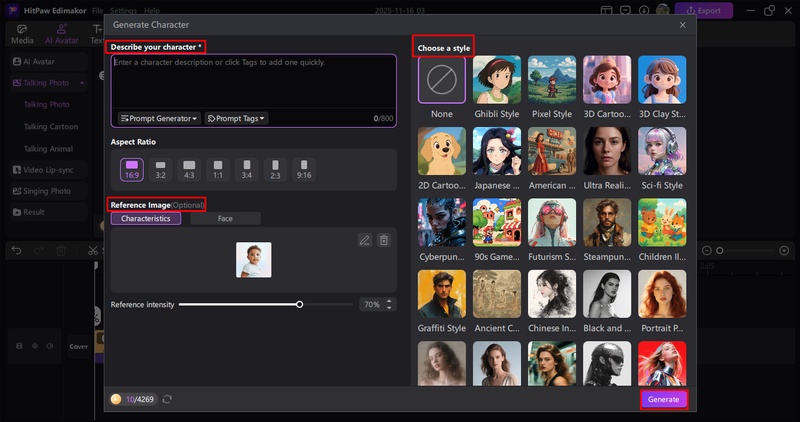Screen dimensions: 800x422
Task: Open Result in sidebar
Action: tap(48, 212)
